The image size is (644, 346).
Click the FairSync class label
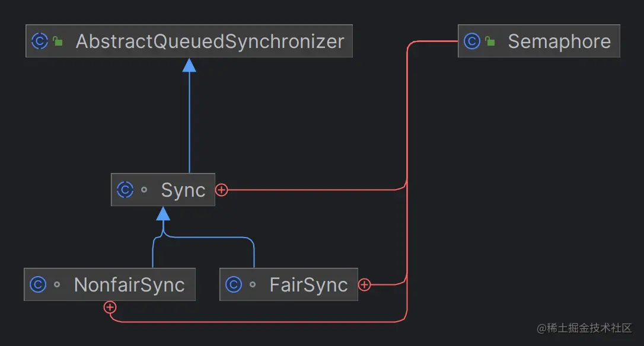pyautogui.click(x=308, y=285)
